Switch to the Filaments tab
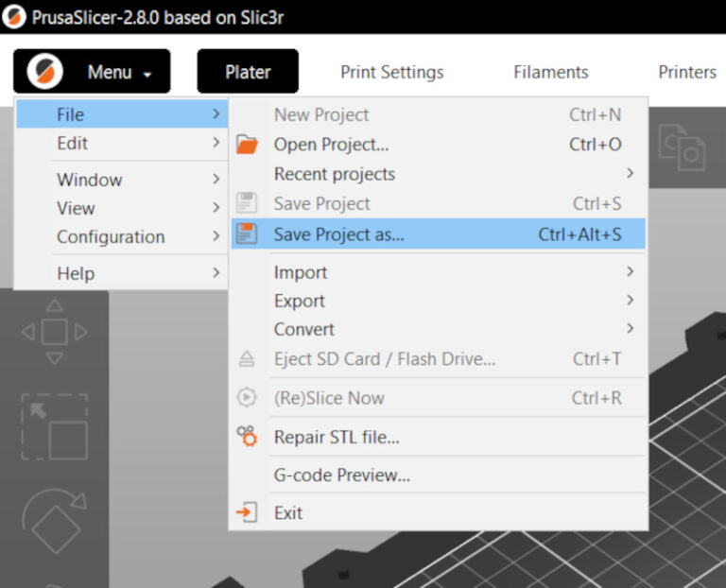726x588 pixels. (x=551, y=72)
